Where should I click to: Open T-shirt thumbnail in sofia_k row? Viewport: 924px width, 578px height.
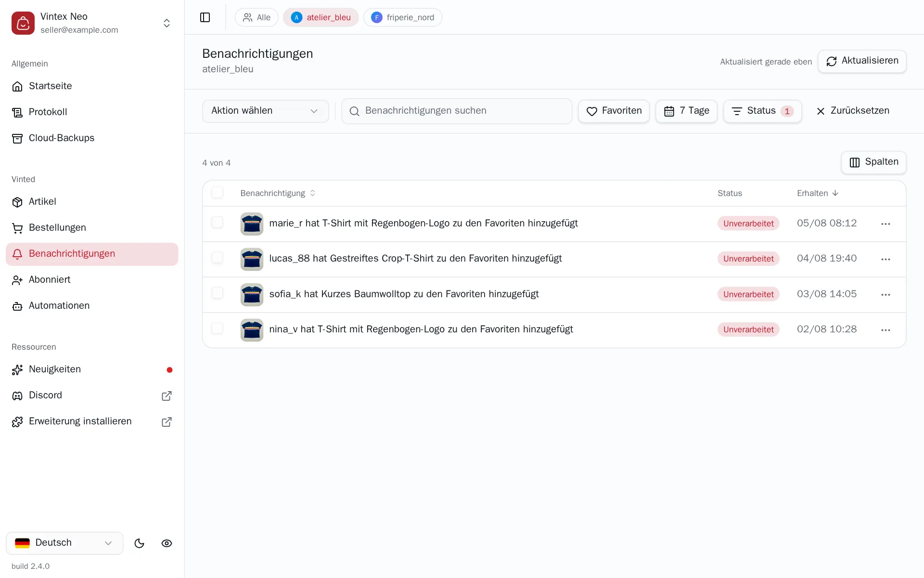pos(252,295)
